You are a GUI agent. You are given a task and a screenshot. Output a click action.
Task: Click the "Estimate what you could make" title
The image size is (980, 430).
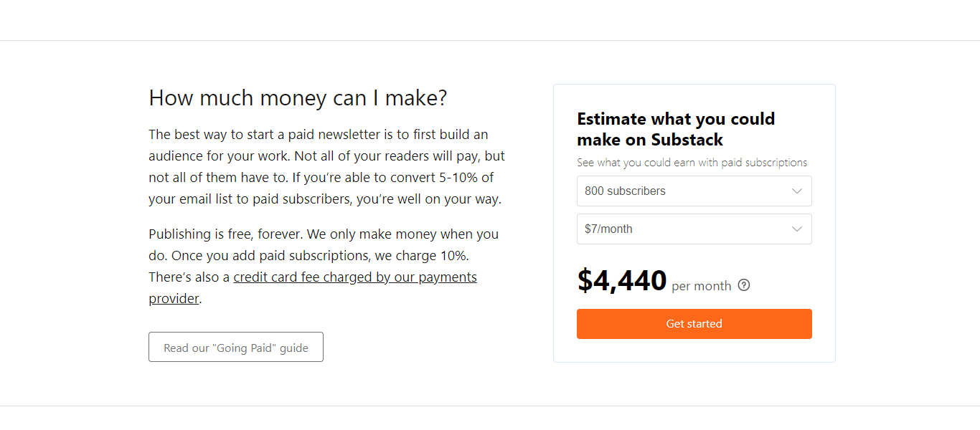pos(676,129)
